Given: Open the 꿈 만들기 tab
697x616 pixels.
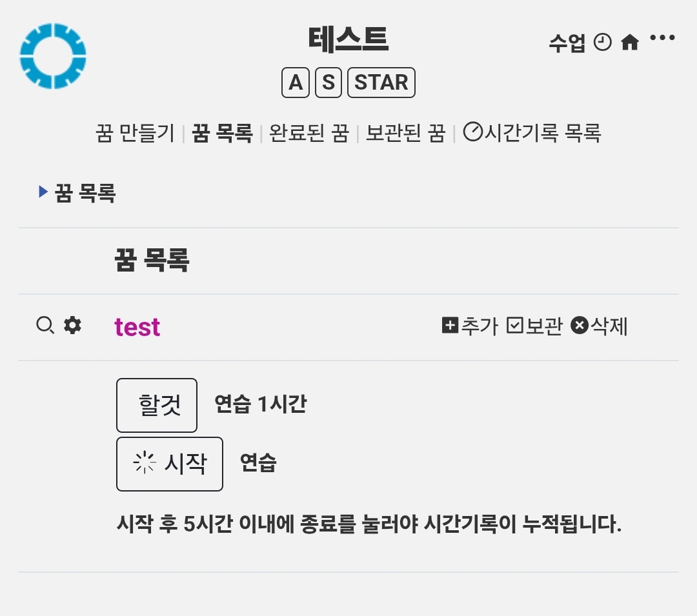Looking at the screenshot, I should (x=135, y=133).
